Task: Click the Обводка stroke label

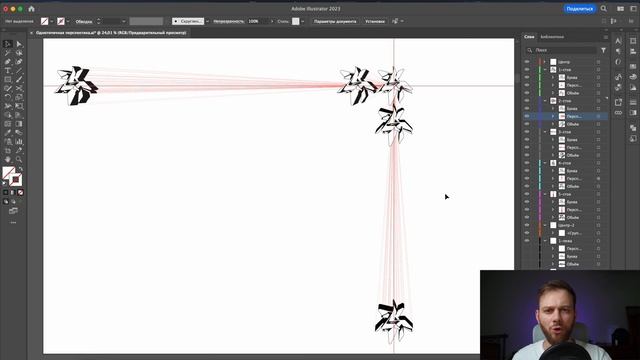Action: coord(84,21)
